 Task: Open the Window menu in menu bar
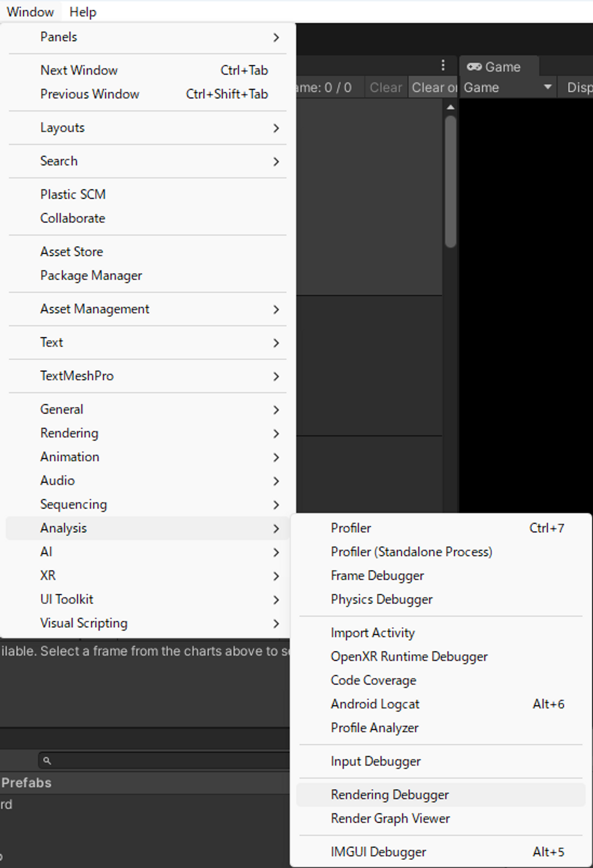pyautogui.click(x=30, y=12)
